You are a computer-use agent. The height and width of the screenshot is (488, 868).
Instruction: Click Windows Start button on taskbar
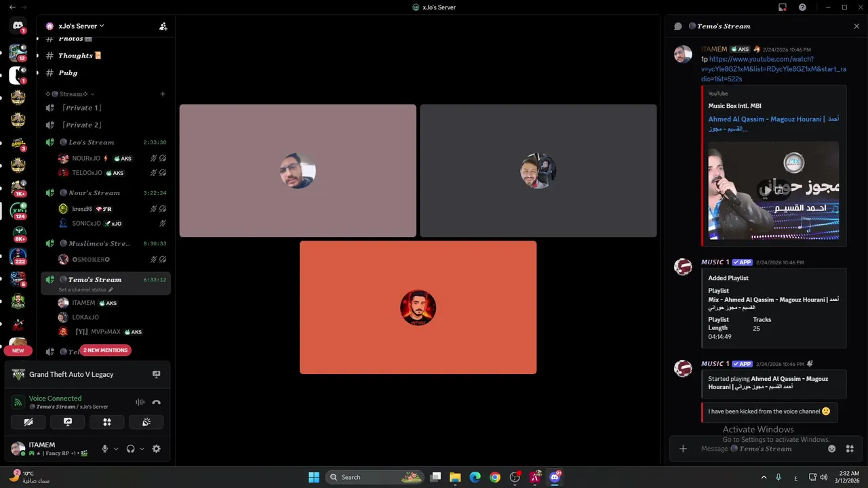[314, 477]
